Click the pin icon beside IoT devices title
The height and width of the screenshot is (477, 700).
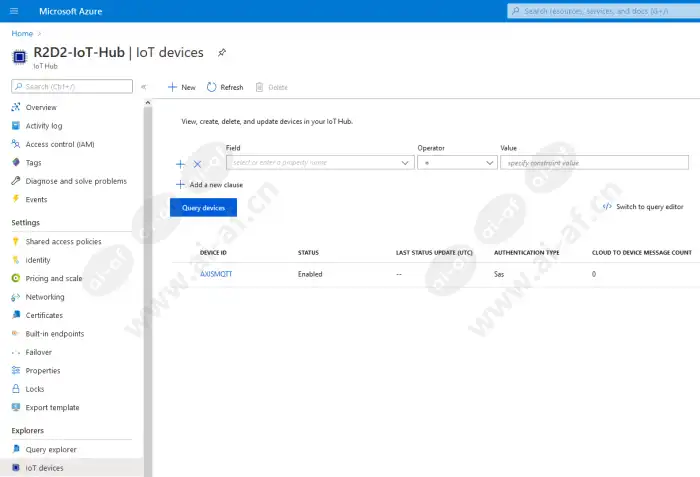(221, 53)
